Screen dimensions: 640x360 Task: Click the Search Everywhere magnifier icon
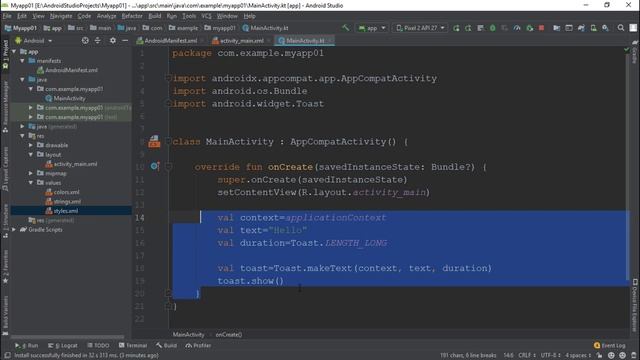tap(621, 28)
